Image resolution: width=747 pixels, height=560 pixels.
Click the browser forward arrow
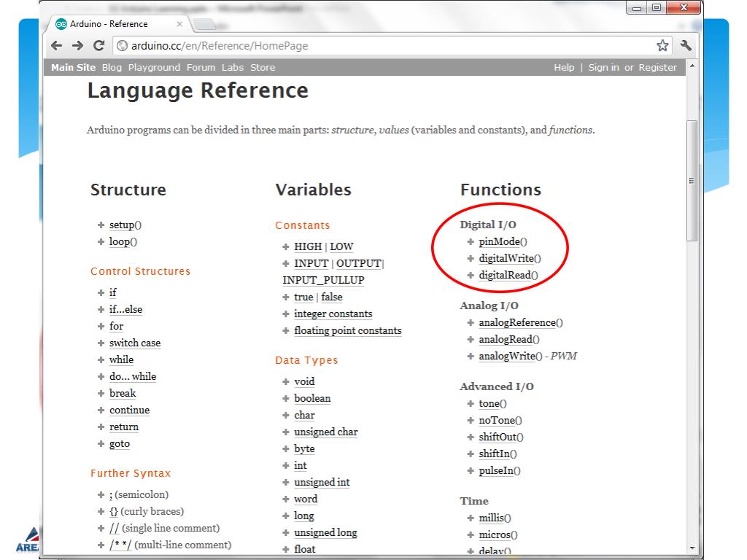[77, 46]
